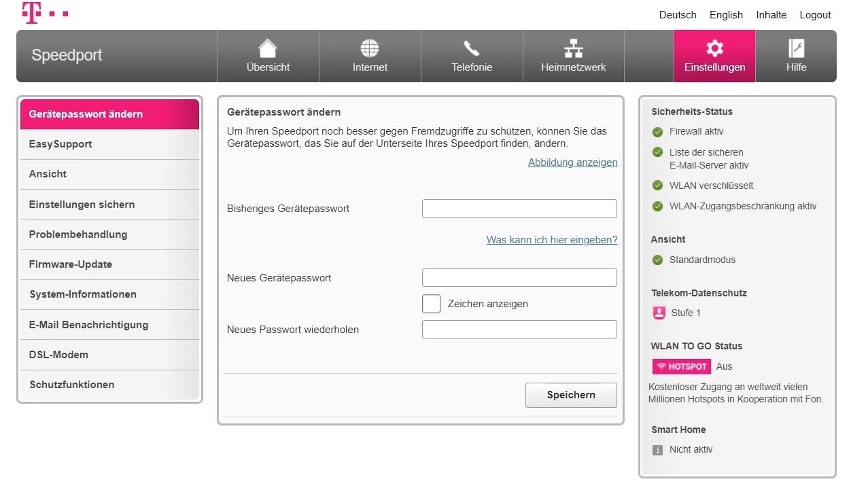Click the WLAN TO GO Status heading
868x488 pixels.
point(696,346)
